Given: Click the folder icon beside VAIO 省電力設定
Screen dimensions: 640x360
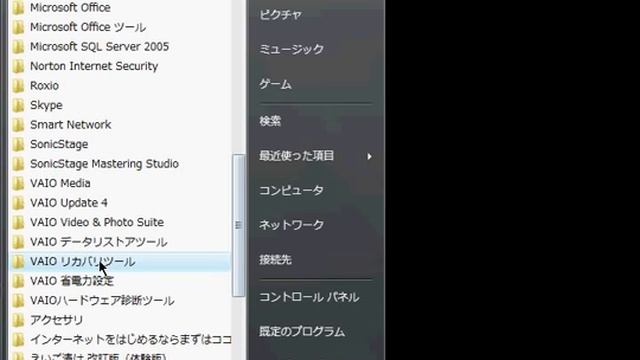Looking at the screenshot, I should (18, 282).
